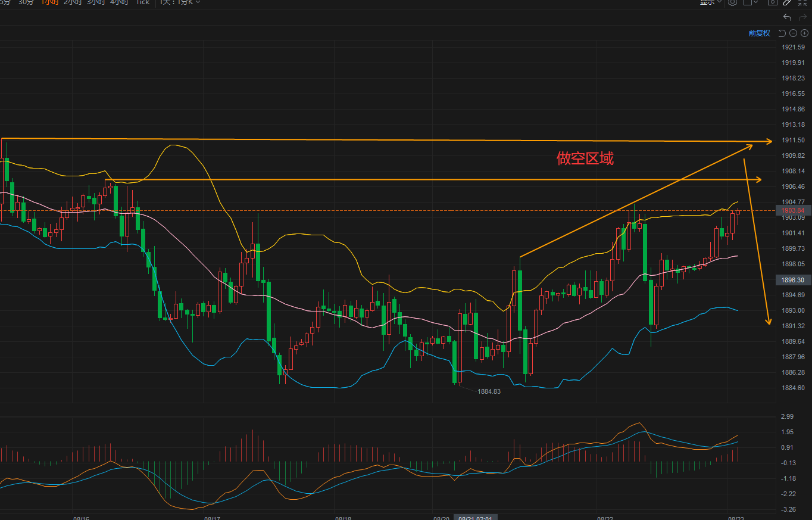
Task: Select the 3小时 timeframe
Action: (x=95, y=2)
